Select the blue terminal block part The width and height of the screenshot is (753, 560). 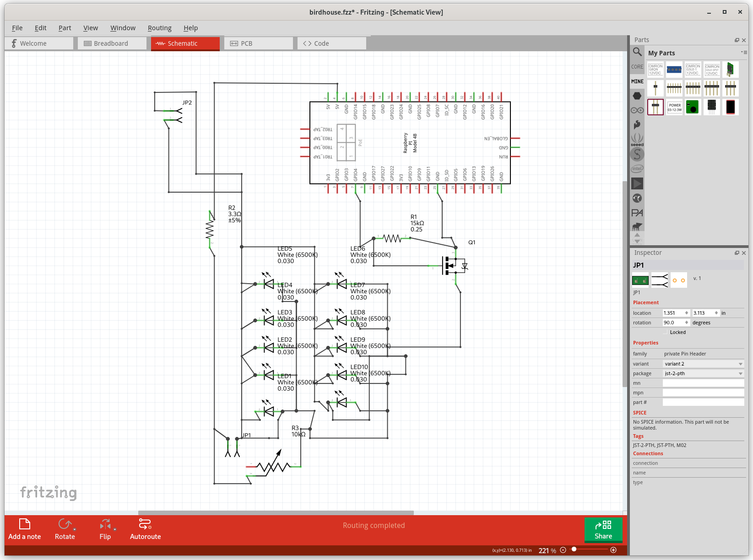[x=674, y=70]
